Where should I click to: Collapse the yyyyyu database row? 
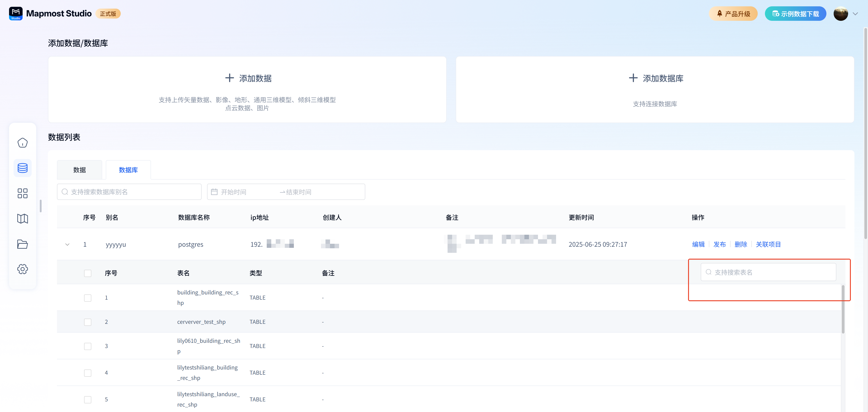pyautogui.click(x=67, y=244)
